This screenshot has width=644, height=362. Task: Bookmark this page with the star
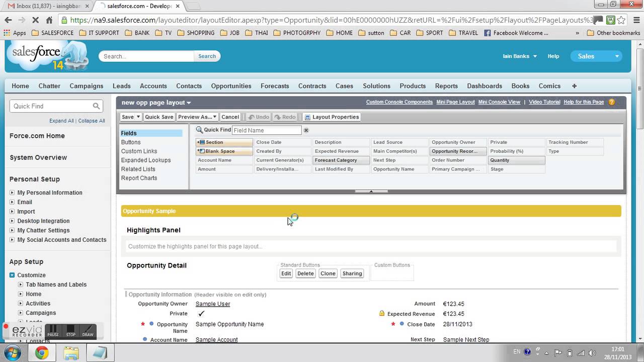coord(621,20)
